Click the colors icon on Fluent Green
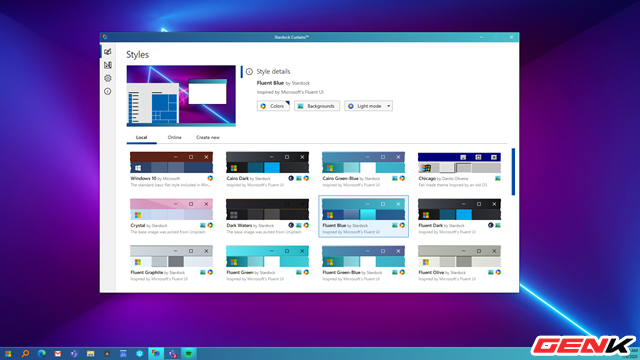640x360 pixels. point(306,272)
